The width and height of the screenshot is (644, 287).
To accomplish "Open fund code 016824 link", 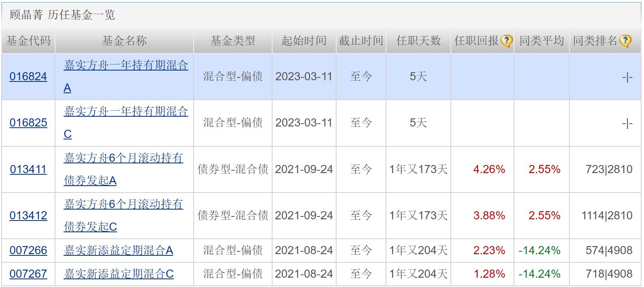I will 28,77.
